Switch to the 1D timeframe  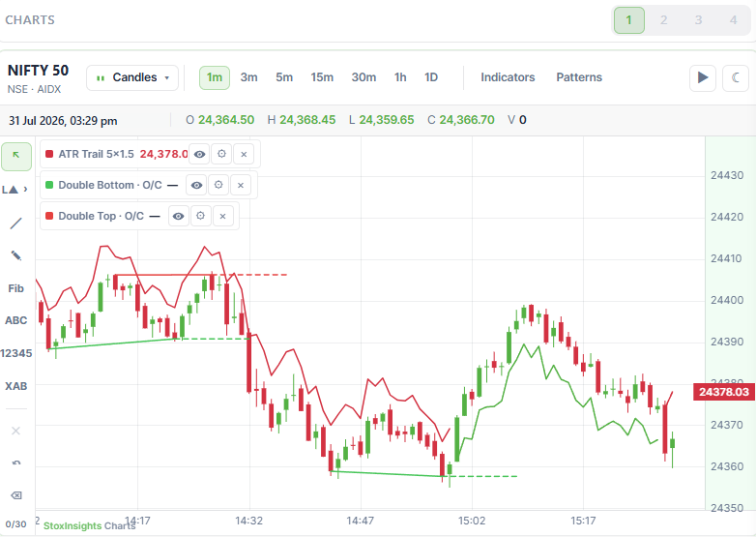[431, 77]
